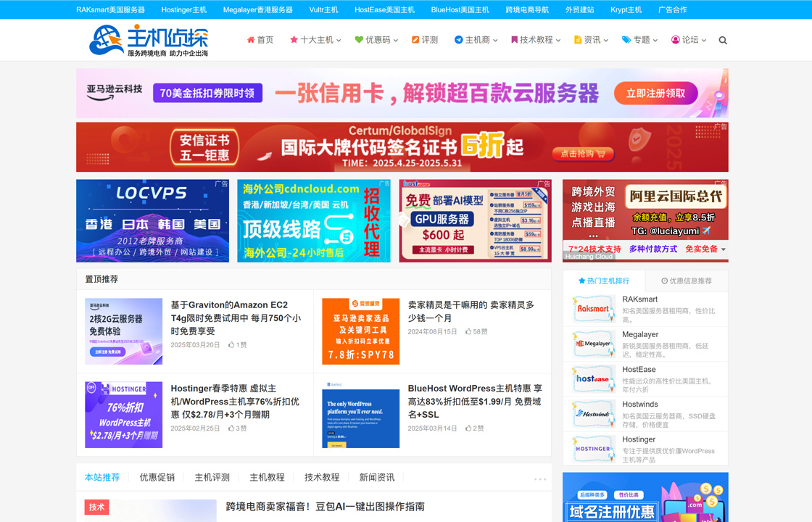Expand the 技术教程 dropdown menu
Screen dimensions: 812x522
[x=558, y=41]
